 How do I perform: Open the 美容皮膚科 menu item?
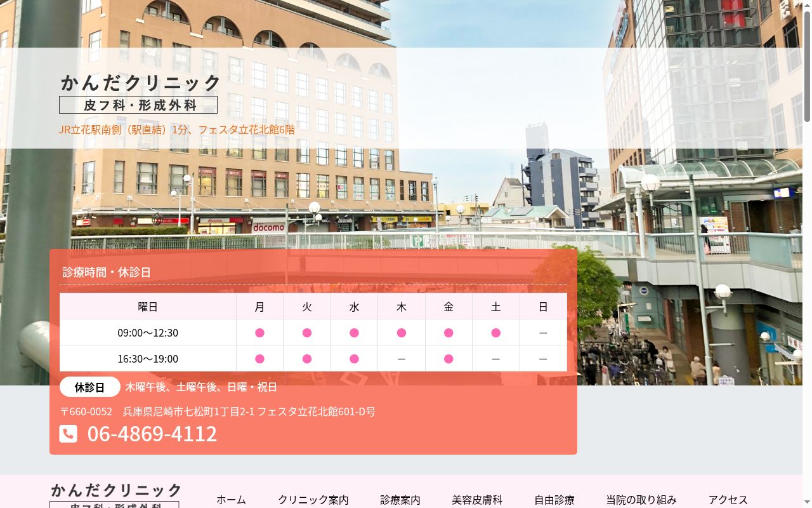point(477,500)
